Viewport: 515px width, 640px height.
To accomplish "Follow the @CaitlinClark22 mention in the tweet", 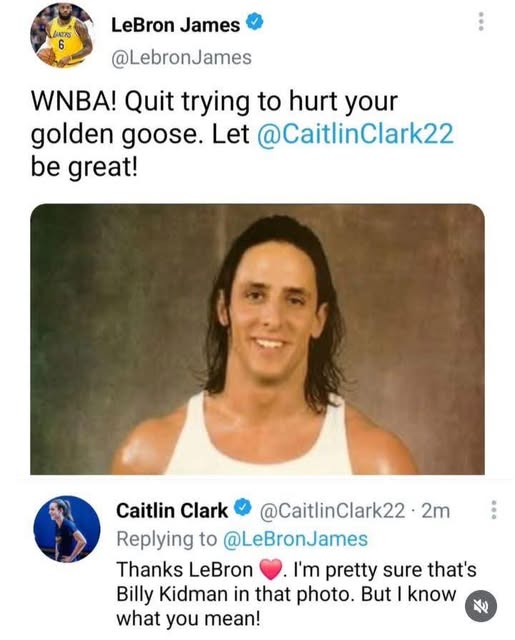I will pyautogui.click(x=355, y=134).
